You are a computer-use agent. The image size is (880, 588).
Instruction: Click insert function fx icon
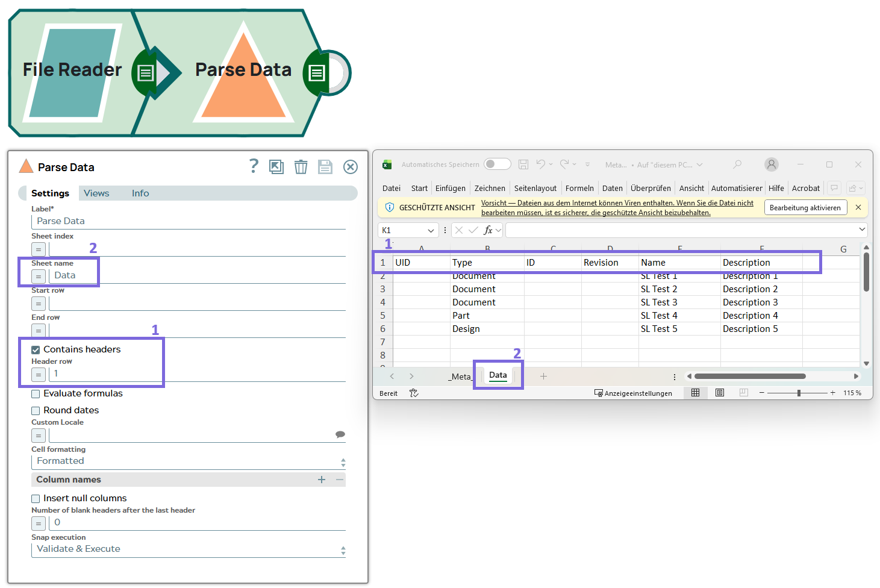[x=488, y=230]
